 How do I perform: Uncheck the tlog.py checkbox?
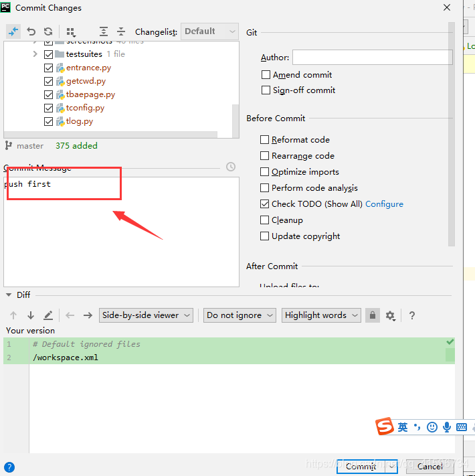pyautogui.click(x=49, y=121)
